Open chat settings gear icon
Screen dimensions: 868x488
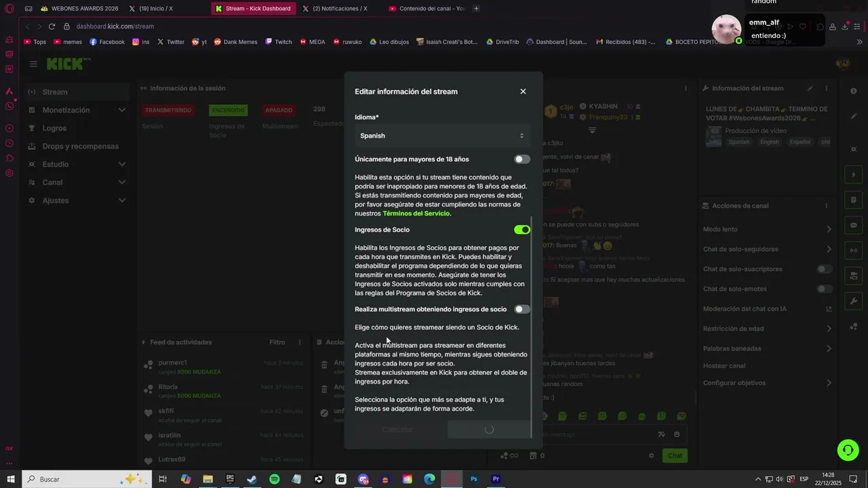pyautogui.click(x=652, y=455)
